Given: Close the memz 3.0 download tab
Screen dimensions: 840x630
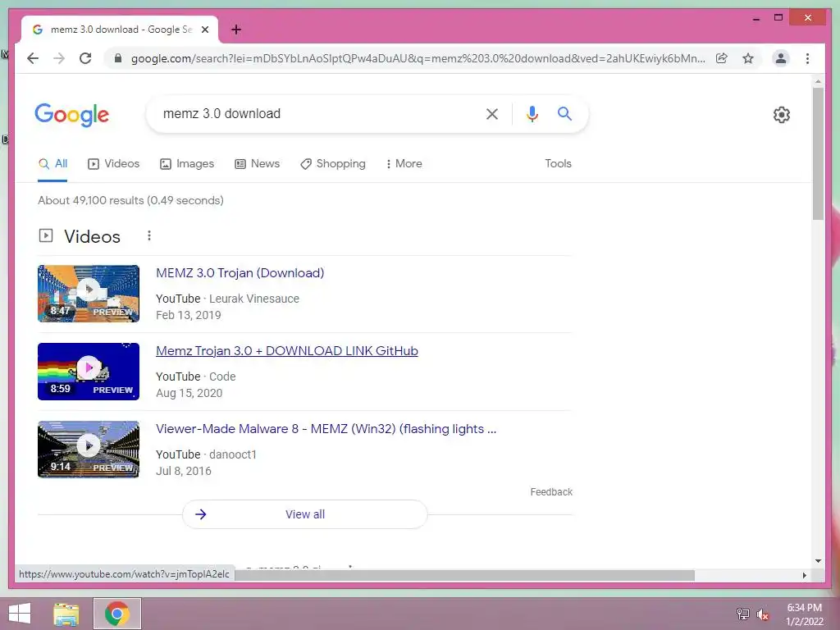Looking at the screenshot, I should click(x=204, y=30).
